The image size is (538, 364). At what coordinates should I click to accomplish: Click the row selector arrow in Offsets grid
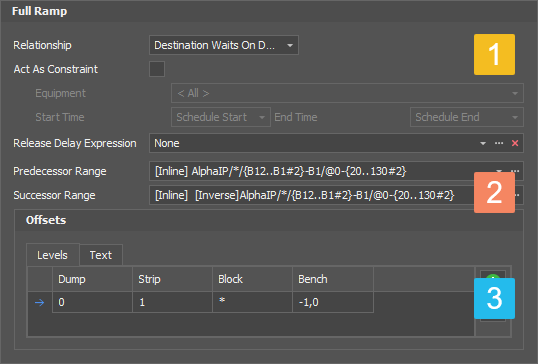[39, 302]
